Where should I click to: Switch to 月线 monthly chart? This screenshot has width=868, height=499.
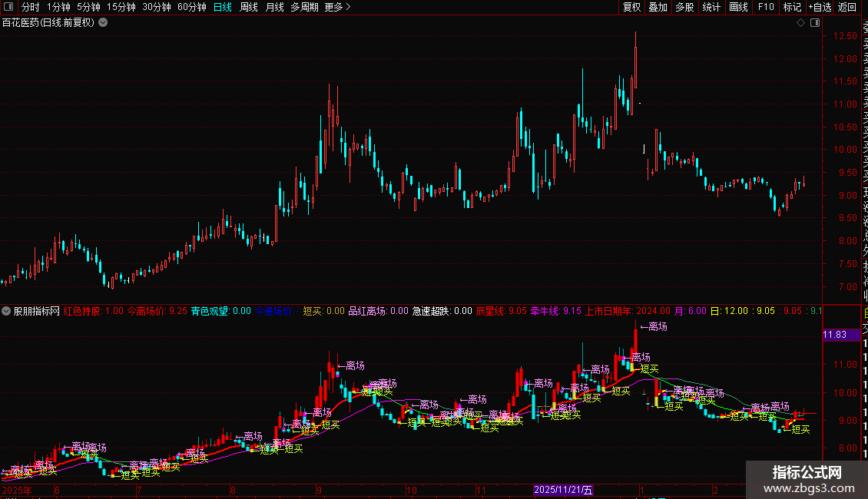[274, 7]
